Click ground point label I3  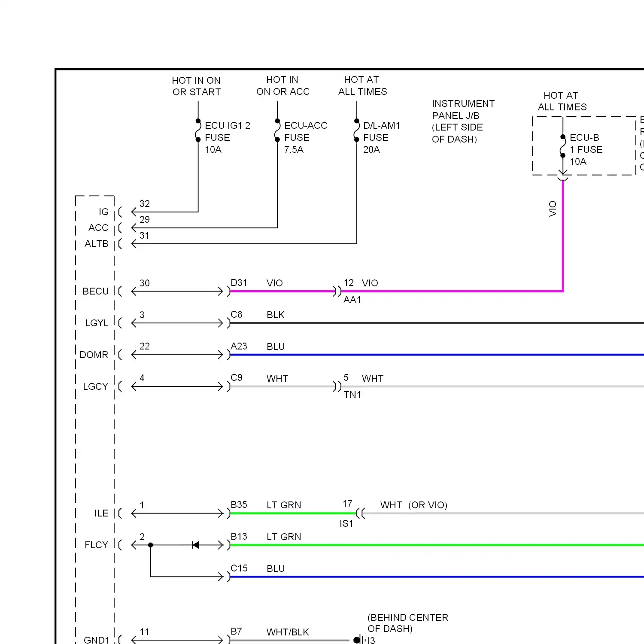[x=371, y=641]
